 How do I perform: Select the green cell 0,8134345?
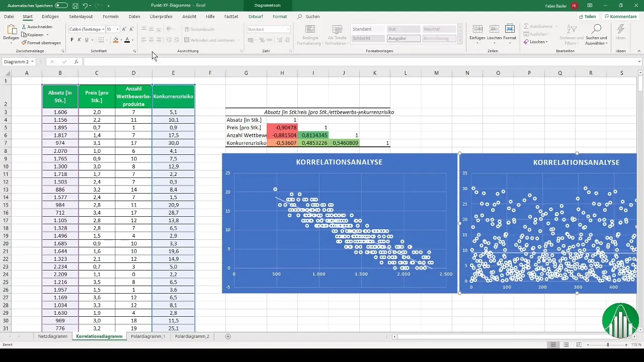312,136
